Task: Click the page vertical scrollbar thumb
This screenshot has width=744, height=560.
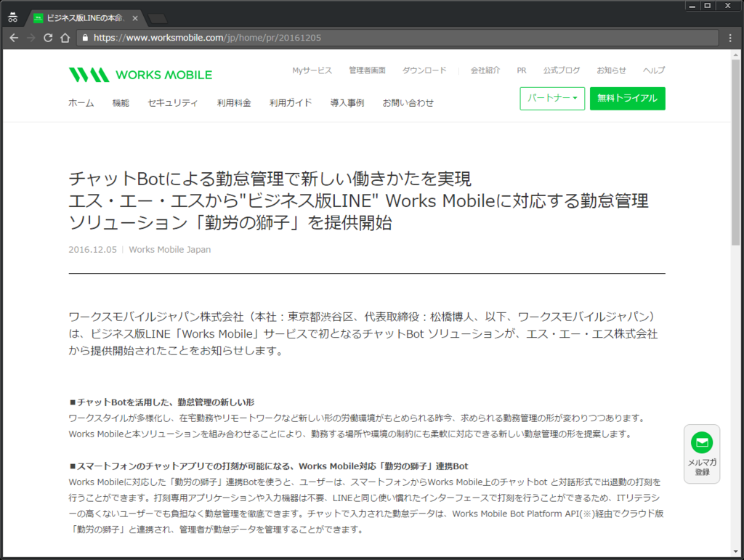Action: 736,152
